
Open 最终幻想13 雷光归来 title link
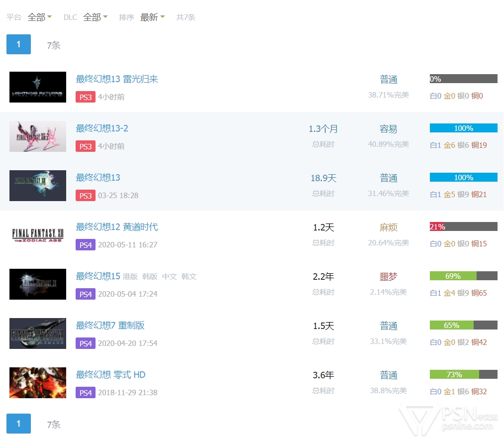(117, 79)
